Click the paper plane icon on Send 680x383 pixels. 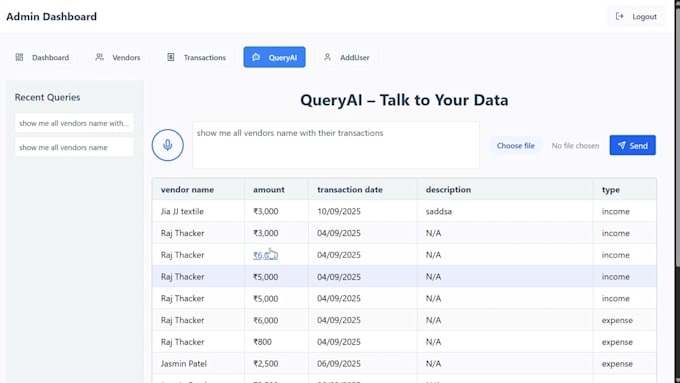pyautogui.click(x=621, y=145)
